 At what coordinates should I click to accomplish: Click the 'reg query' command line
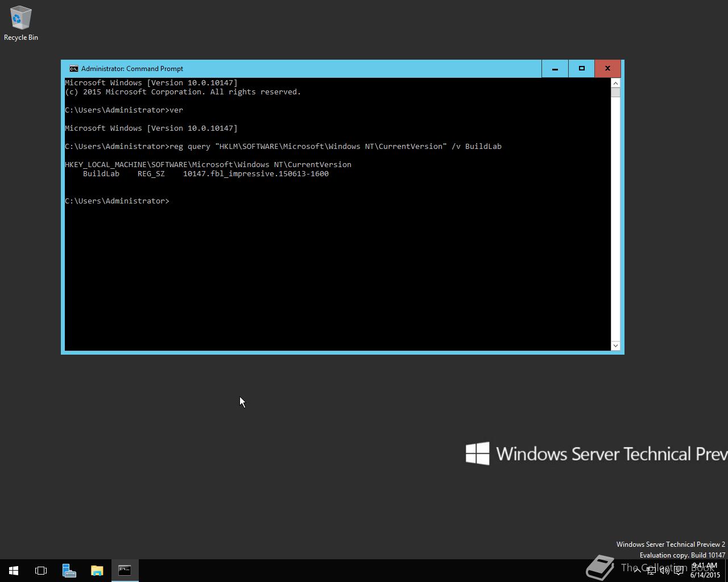[283, 147]
